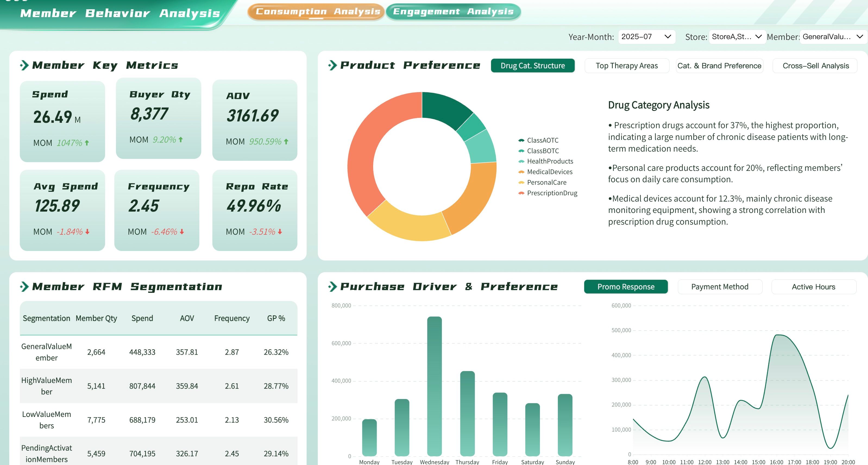868x465 pixels.
Task: Click the AOV MOM up arrow
Action: (286, 142)
